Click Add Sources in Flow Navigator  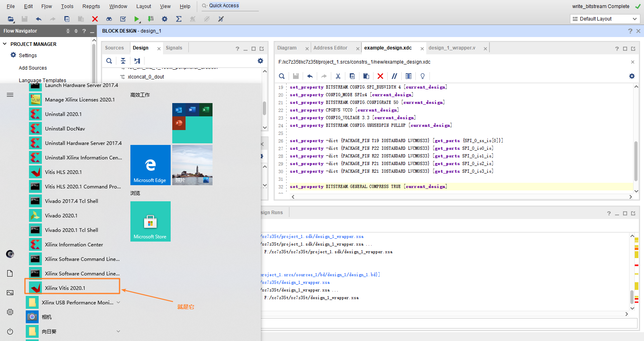pyautogui.click(x=33, y=68)
